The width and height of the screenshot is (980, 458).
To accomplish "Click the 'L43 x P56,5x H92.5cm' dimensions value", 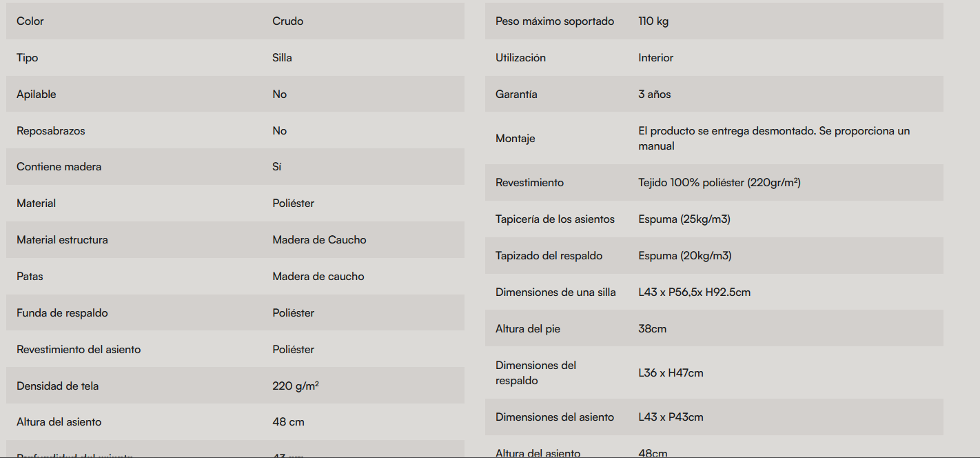I will (x=694, y=292).
